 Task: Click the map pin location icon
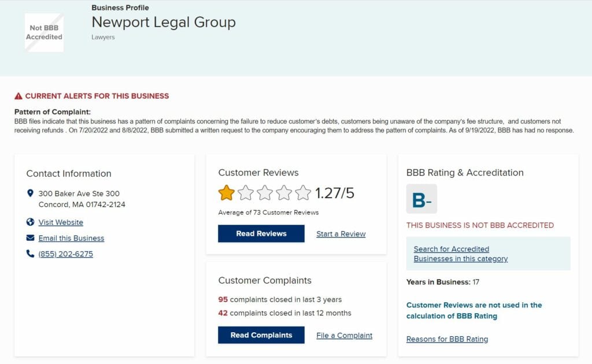[x=30, y=193]
